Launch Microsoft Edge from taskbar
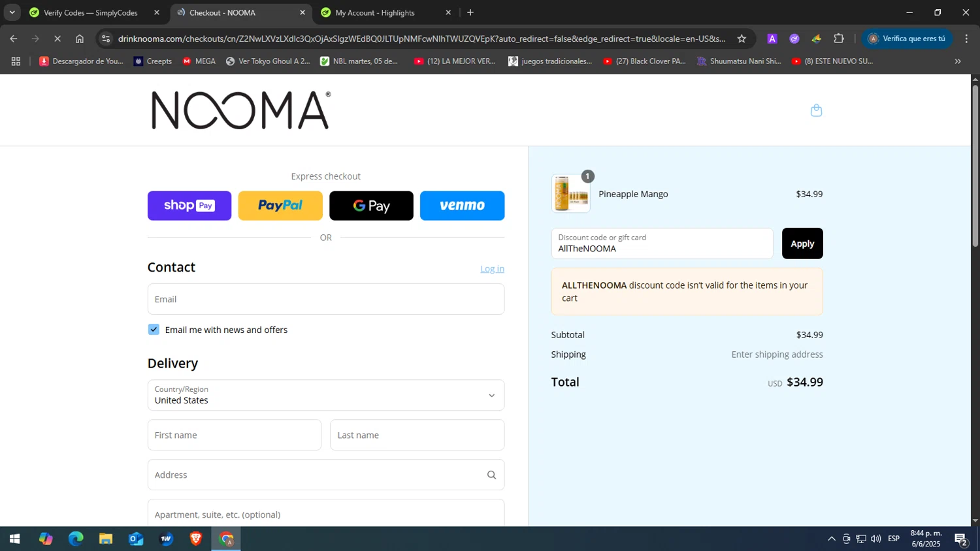 point(76,539)
